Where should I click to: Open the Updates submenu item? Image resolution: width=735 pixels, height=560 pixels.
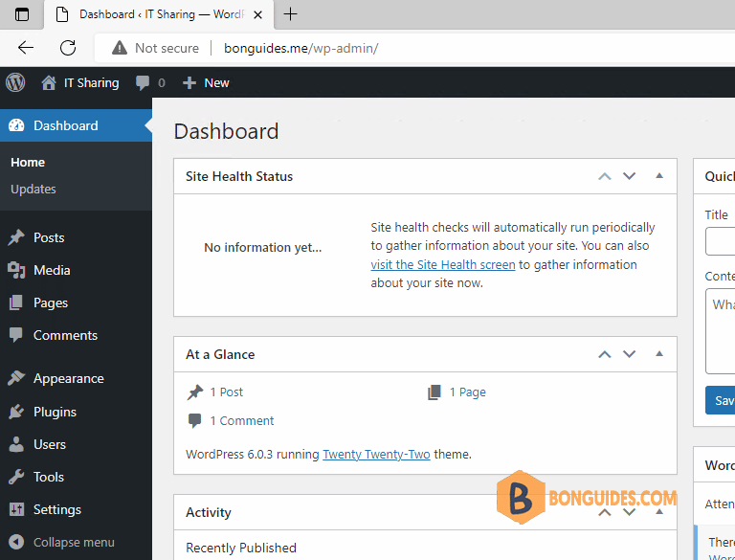pos(33,189)
